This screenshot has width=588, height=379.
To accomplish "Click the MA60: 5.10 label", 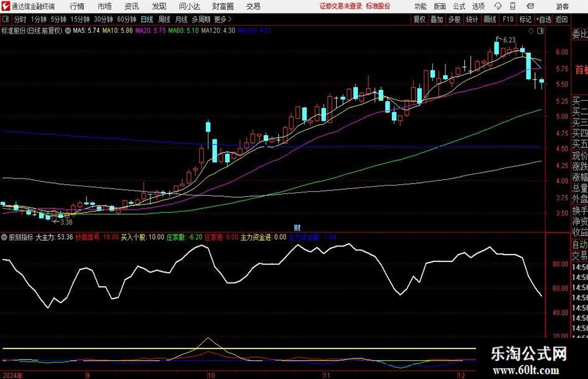I will click(x=184, y=30).
